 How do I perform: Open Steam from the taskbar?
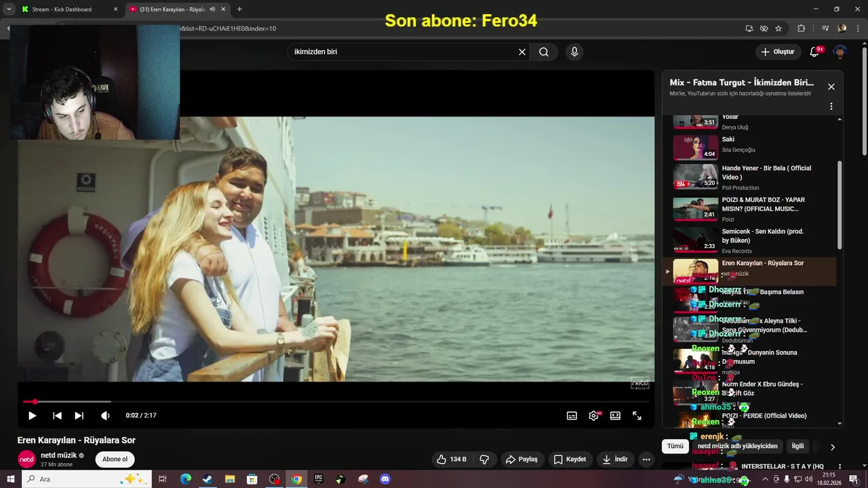point(208,479)
